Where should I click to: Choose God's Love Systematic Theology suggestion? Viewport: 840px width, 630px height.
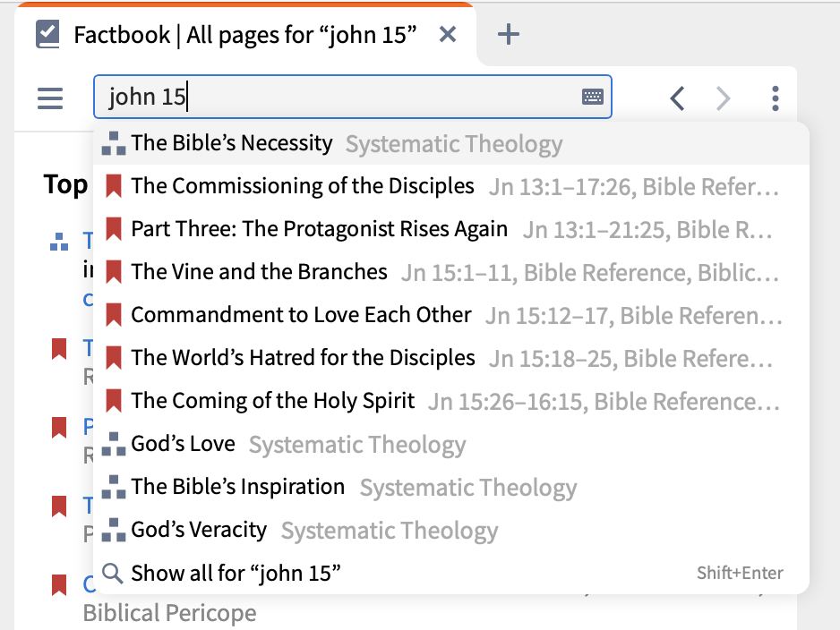451,444
